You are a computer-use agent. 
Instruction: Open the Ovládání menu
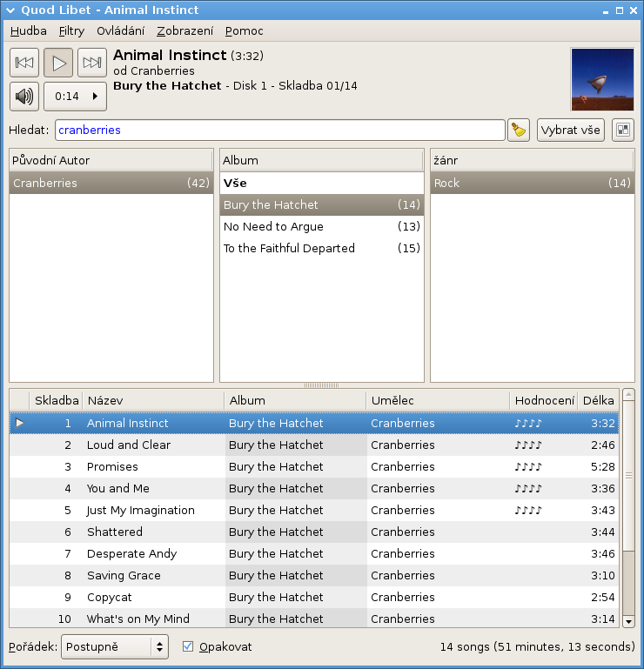(x=120, y=31)
